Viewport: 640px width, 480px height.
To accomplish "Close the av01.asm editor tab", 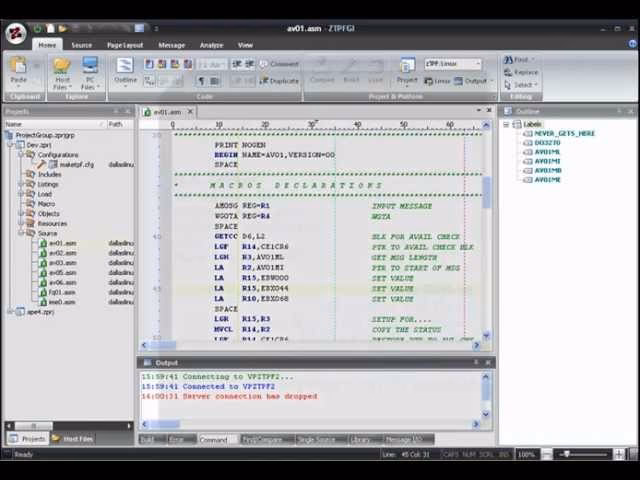I will [190, 111].
